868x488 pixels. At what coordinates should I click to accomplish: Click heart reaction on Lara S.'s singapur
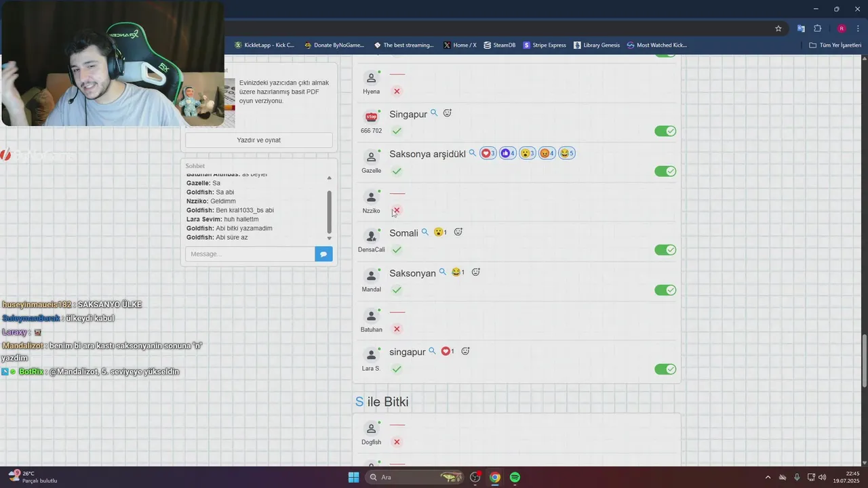point(448,351)
